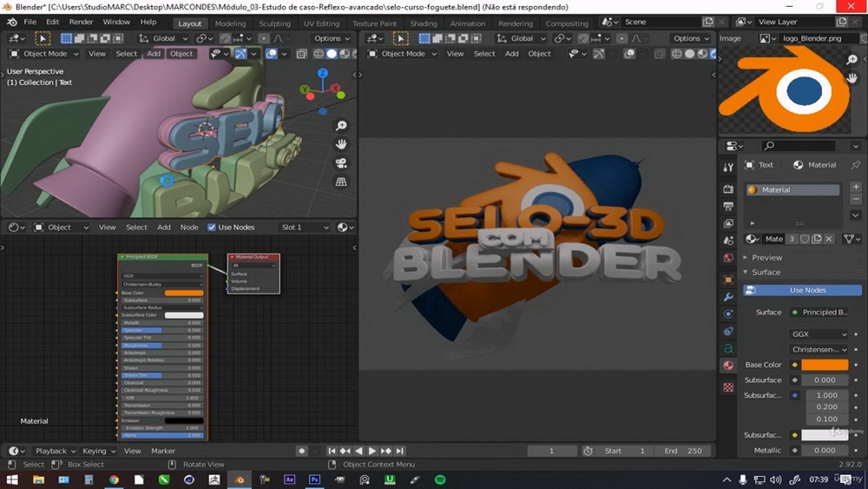Enable fake user shield for material
The height and width of the screenshot is (489, 868).
pos(805,239)
